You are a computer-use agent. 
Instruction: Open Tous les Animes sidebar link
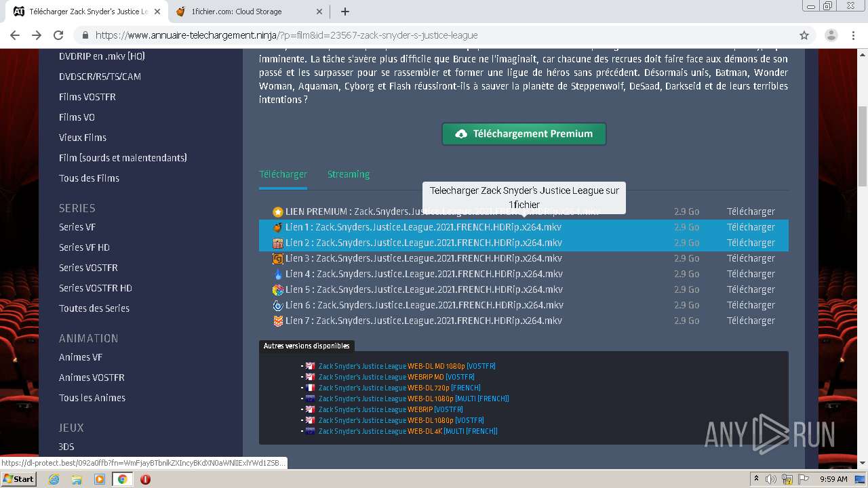[92, 398]
